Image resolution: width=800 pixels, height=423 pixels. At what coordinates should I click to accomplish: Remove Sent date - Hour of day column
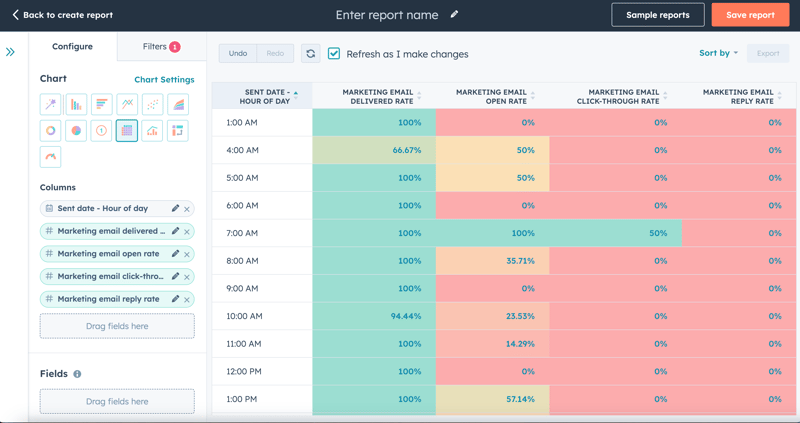[187, 209]
